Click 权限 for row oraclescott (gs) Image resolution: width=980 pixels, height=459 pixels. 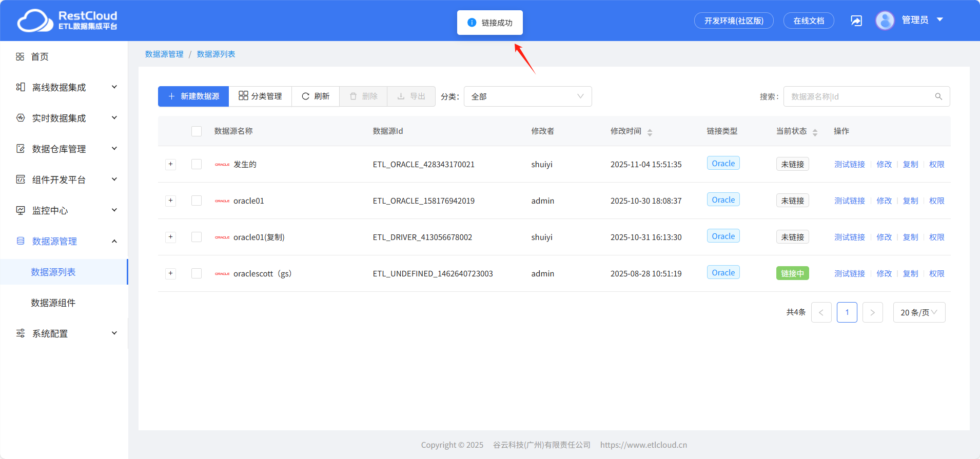click(937, 273)
